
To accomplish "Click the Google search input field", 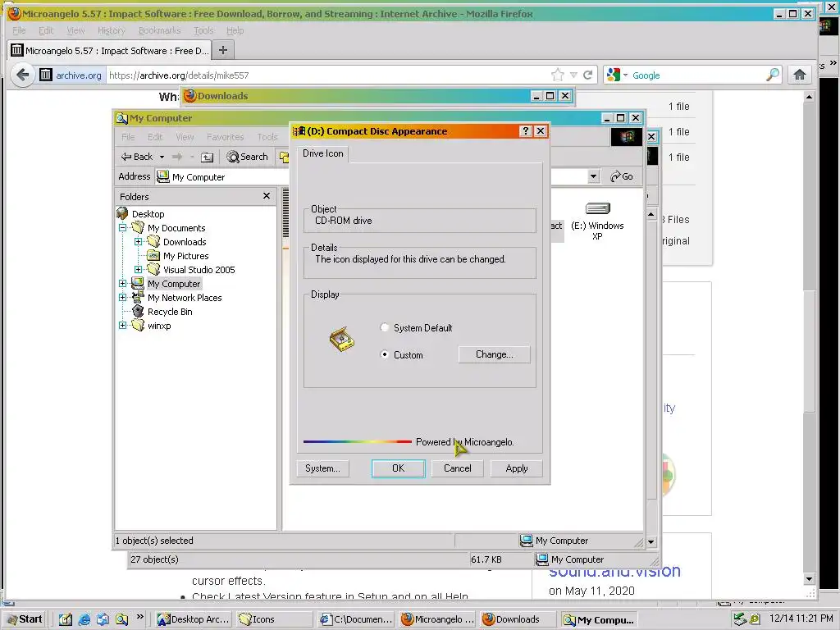I will (x=697, y=75).
